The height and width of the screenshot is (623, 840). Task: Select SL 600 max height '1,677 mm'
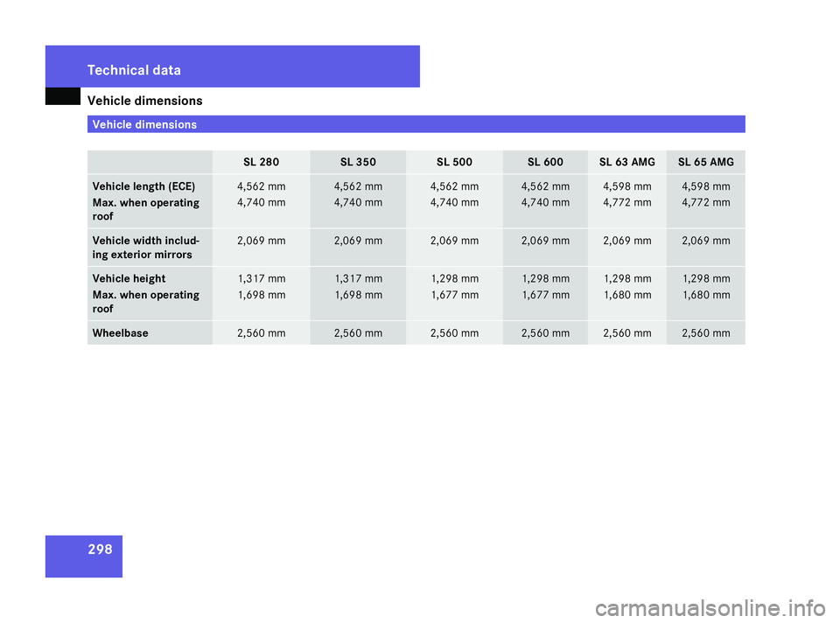point(546,295)
